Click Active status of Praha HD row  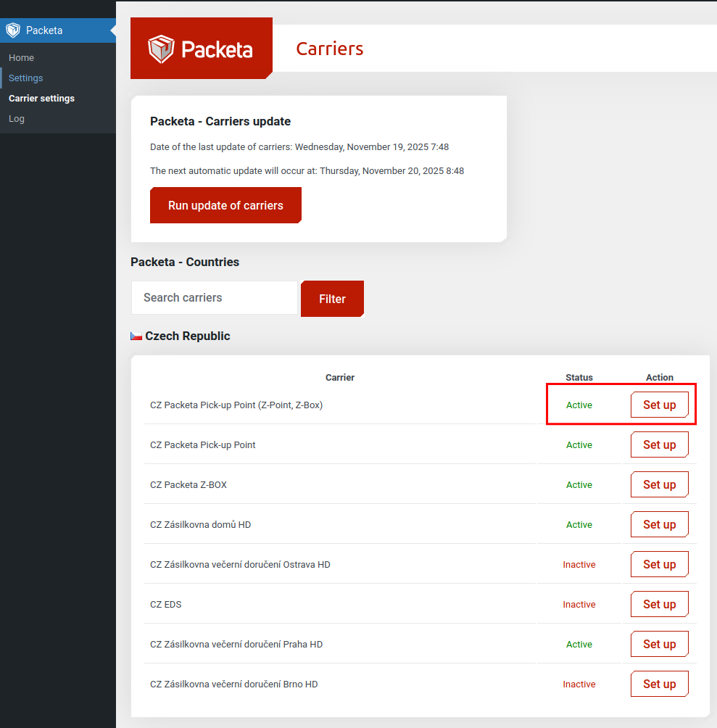coord(579,645)
